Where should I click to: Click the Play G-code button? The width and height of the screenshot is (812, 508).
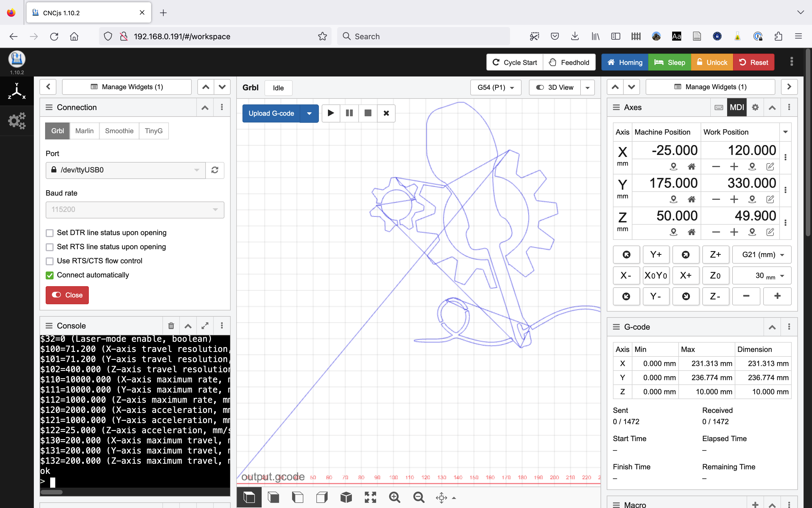coord(331,113)
